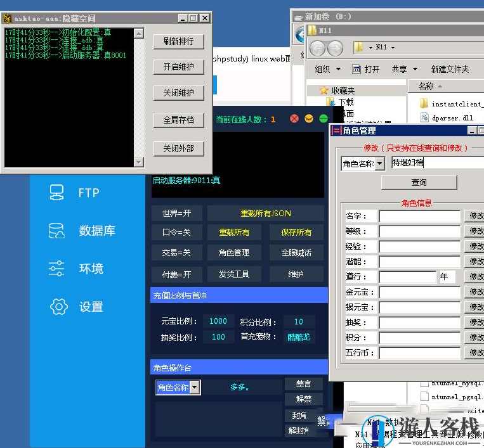Click the 关闭维护 button
Viewport: 484px width, 448px height.
178,93
